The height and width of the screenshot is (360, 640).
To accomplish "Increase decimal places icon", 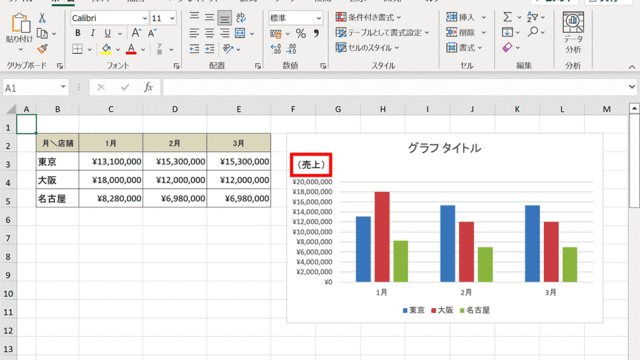I will click(x=276, y=49).
